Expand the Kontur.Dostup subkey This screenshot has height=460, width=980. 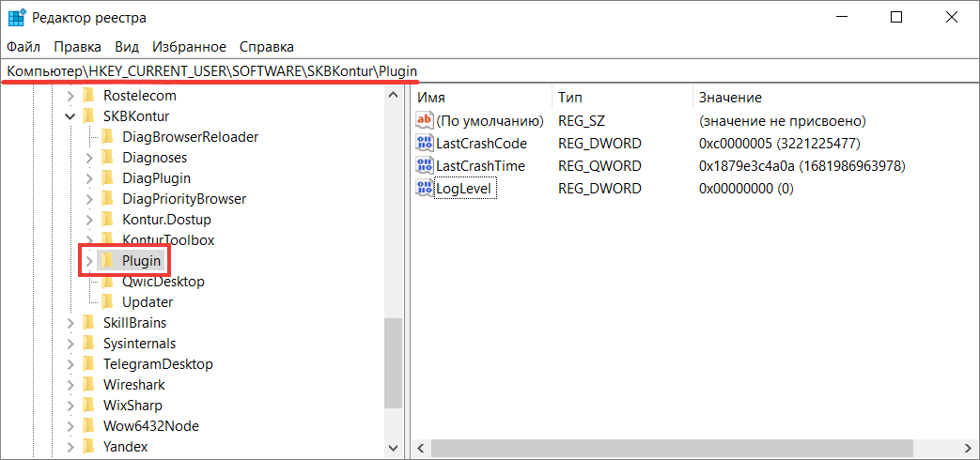[x=88, y=220]
